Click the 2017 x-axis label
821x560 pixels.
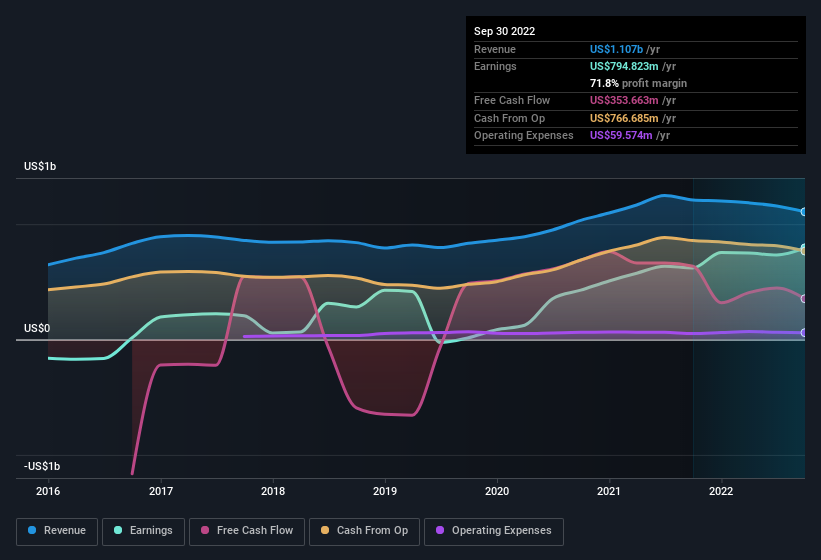coord(161,491)
